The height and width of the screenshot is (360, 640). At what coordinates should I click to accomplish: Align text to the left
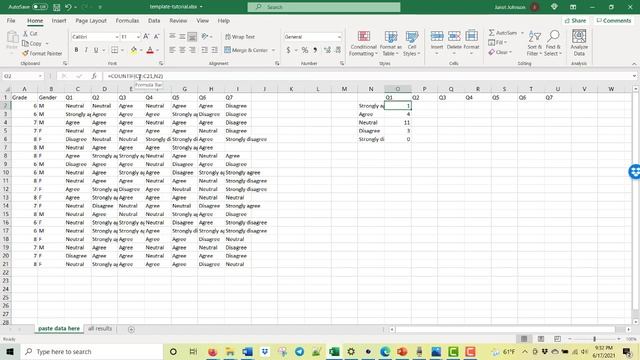(x=172, y=50)
